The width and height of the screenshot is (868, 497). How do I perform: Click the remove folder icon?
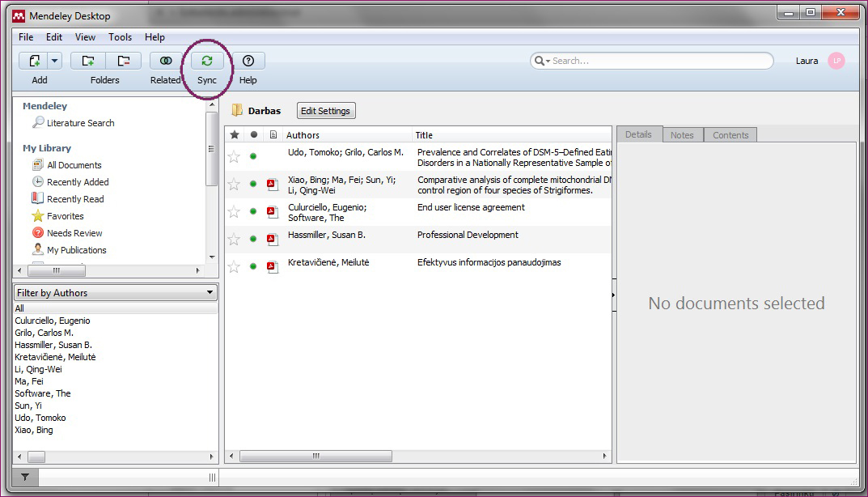(123, 61)
